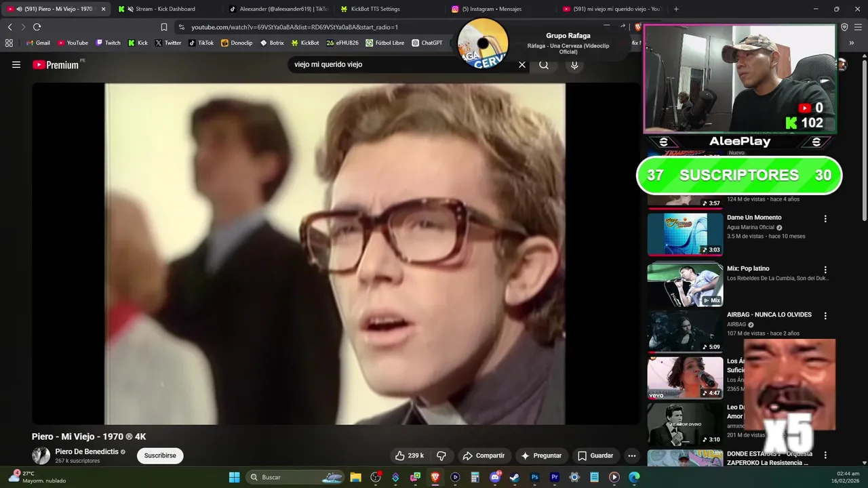
Task: Open the Fútbol Libre bookmark
Action: pyautogui.click(x=384, y=43)
